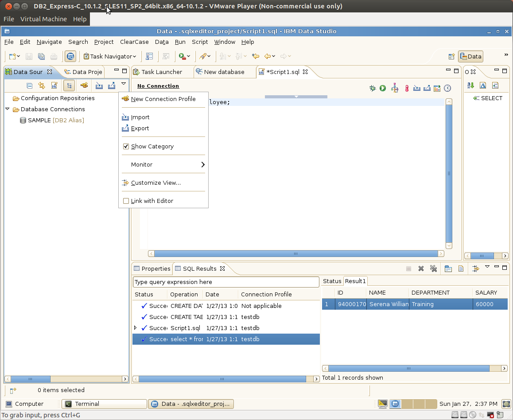Click the query expression filter field

[x=226, y=282]
